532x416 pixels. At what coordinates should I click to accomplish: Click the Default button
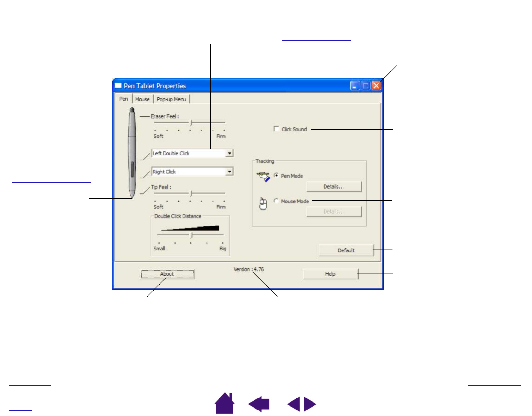point(346,250)
